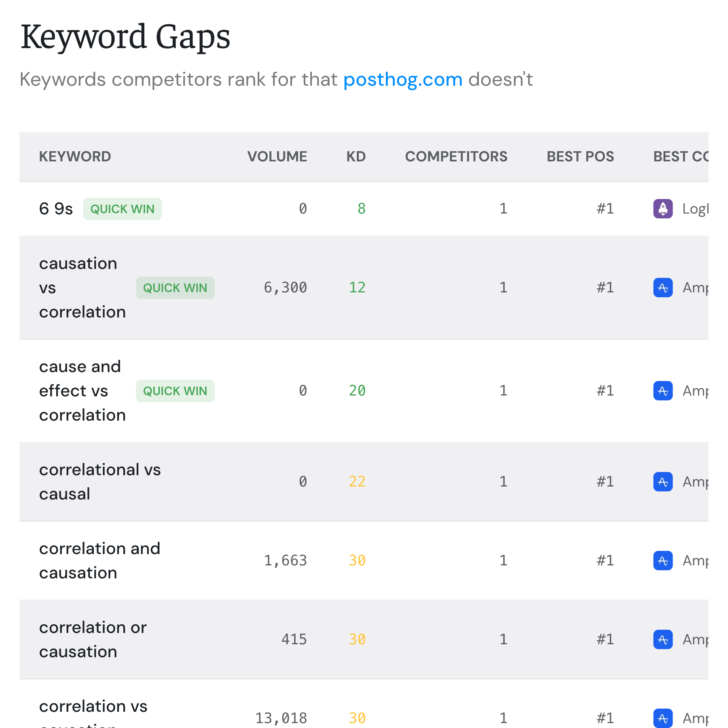Sort the table by COMPETITORS column
The image size is (728, 728).
[456, 157]
